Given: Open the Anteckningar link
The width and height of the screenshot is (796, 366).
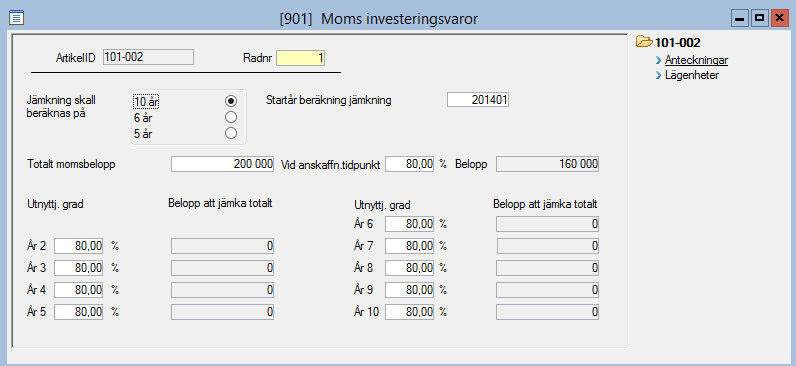Looking at the screenshot, I should point(696,60).
